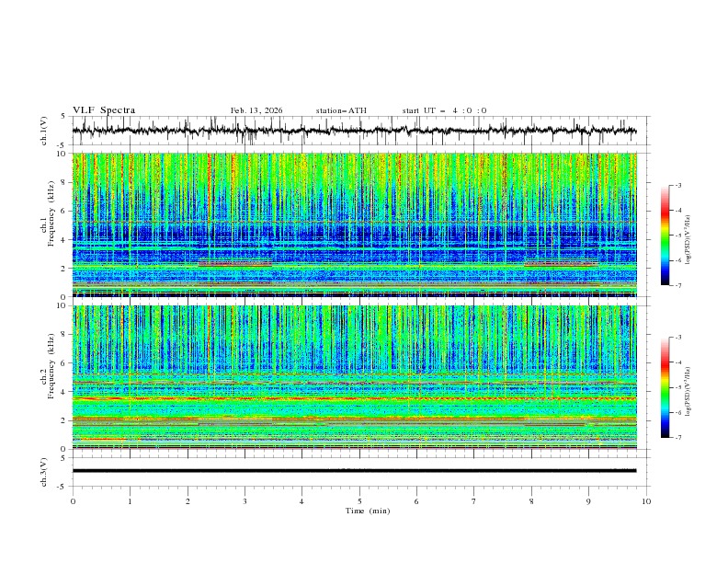Click the ch.3 flat waveform trace
728x563 pixels.
[358, 470]
